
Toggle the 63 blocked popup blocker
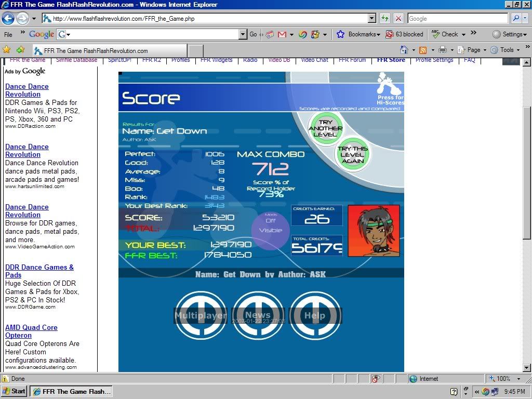coord(404,34)
